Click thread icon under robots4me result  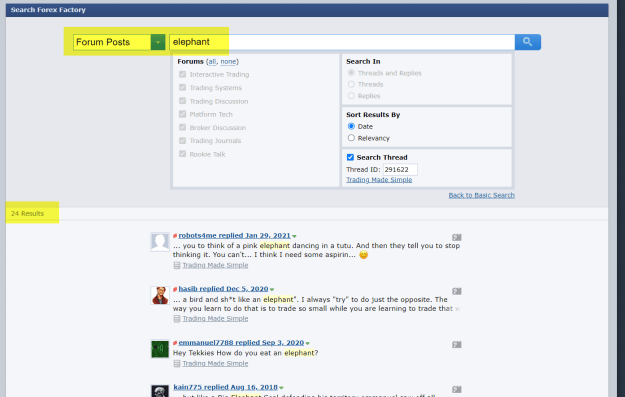(177, 265)
